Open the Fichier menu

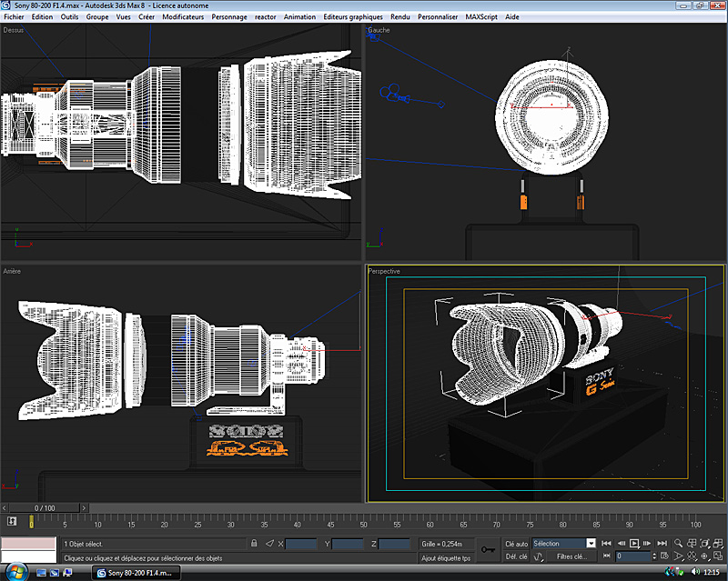(14, 16)
